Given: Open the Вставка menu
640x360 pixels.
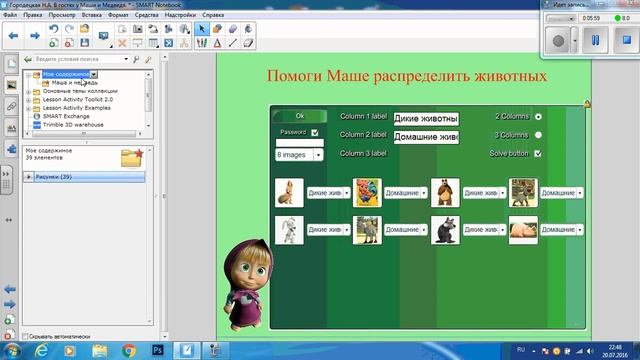Looking at the screenshot, I should point(92,15).
